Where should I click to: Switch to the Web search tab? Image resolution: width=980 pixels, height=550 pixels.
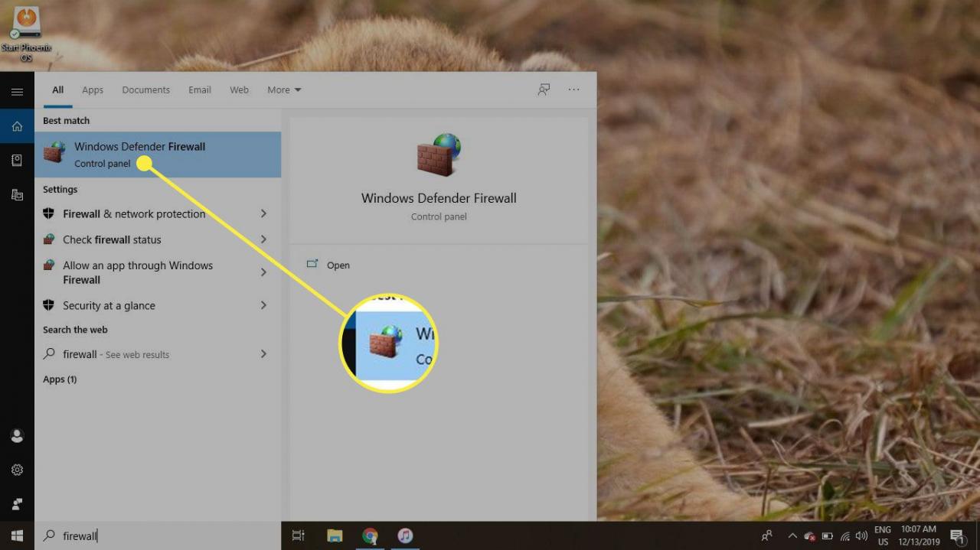pos(239,89)
